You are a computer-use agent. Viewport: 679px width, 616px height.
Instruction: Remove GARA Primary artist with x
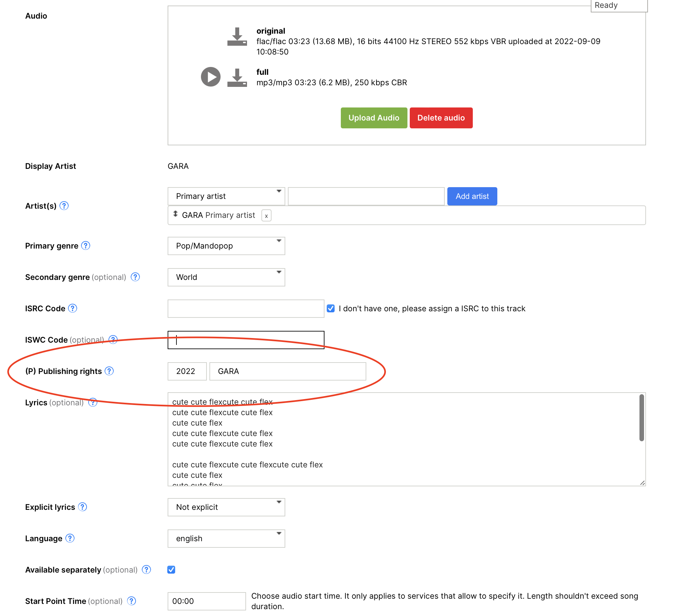266,216
